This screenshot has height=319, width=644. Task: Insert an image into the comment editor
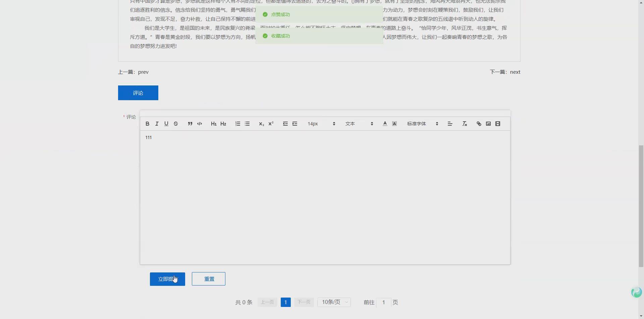[x=488, y=124]
